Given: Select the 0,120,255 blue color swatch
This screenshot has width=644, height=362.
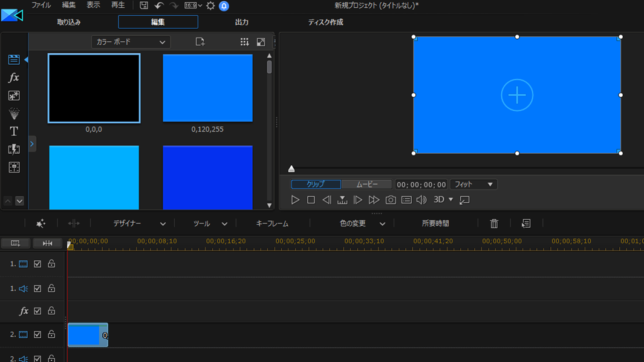Looking at the screenshot, I should [207, 88].
